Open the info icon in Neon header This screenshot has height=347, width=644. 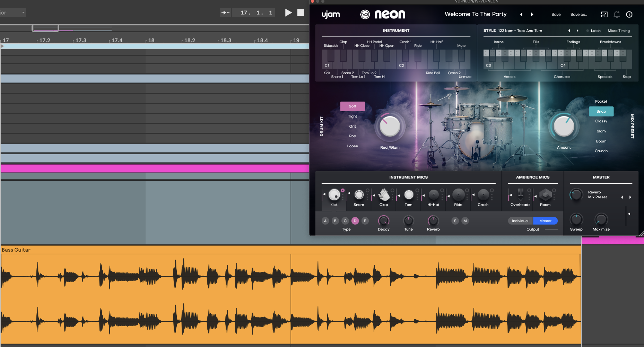629,15
